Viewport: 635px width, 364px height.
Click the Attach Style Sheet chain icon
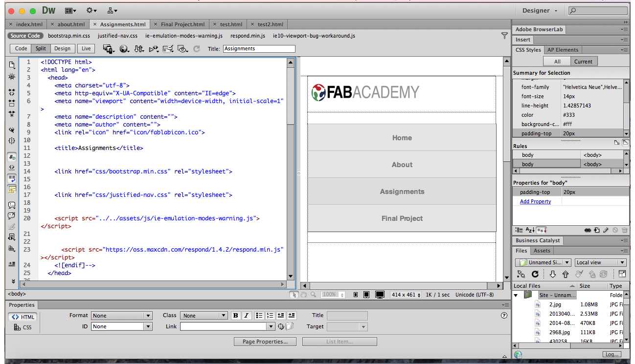click(x=588, y=230)
